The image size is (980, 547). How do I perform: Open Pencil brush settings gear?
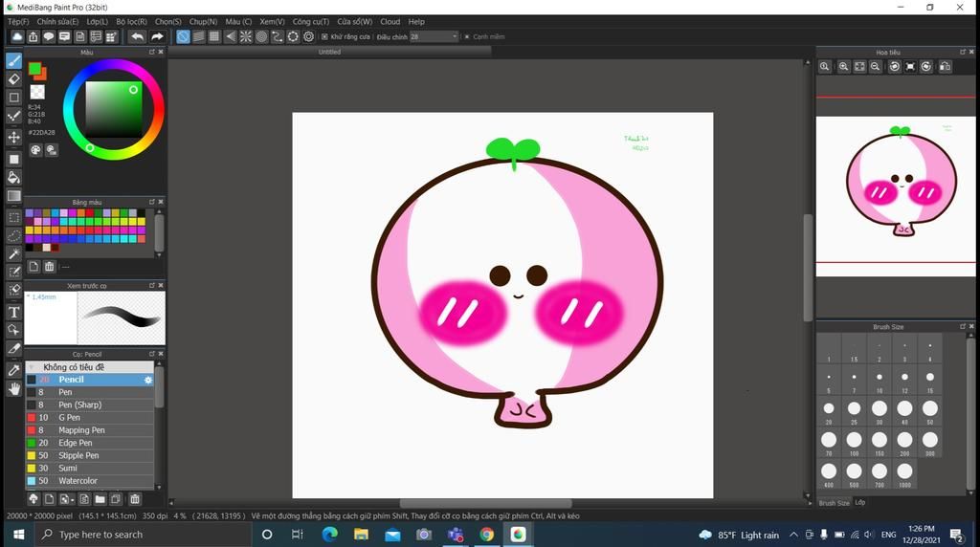tap(148, 380)
